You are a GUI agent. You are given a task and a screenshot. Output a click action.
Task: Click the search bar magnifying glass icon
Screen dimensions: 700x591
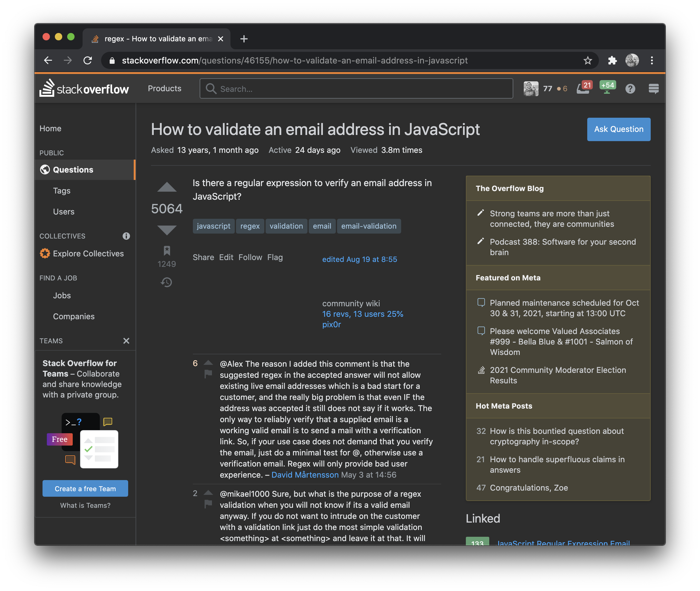tap(212, 89)
